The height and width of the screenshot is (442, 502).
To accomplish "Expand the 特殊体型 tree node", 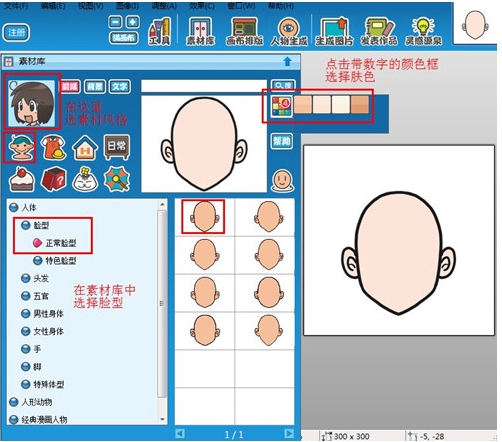I will 26,384.
